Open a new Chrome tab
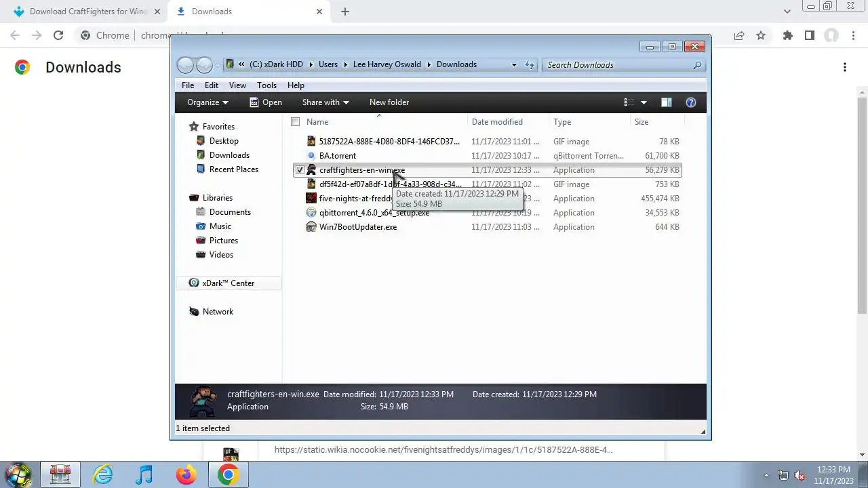Image resolution: width=868 pixels, height=488 pixels. pos(345,12)
